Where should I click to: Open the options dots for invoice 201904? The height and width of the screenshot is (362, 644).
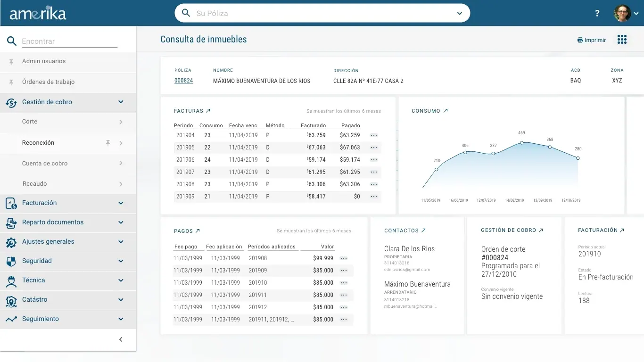pyautogui.click(x=374, y=135)
